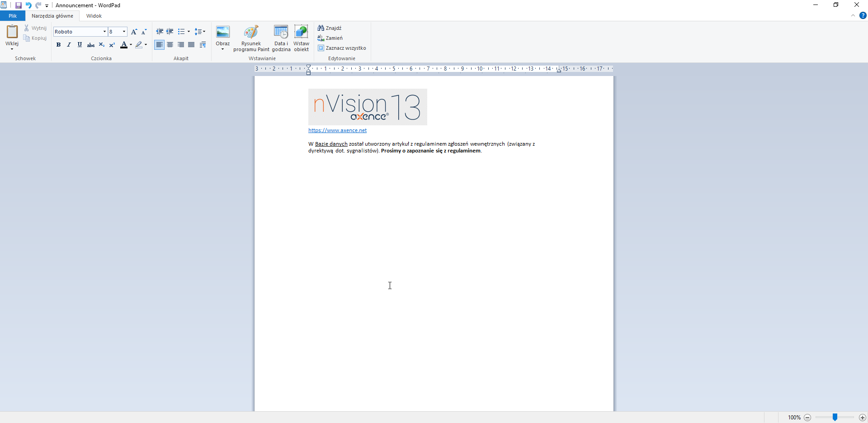
Task: Open the Roboto font family dropdown
Action: (104, 32)
